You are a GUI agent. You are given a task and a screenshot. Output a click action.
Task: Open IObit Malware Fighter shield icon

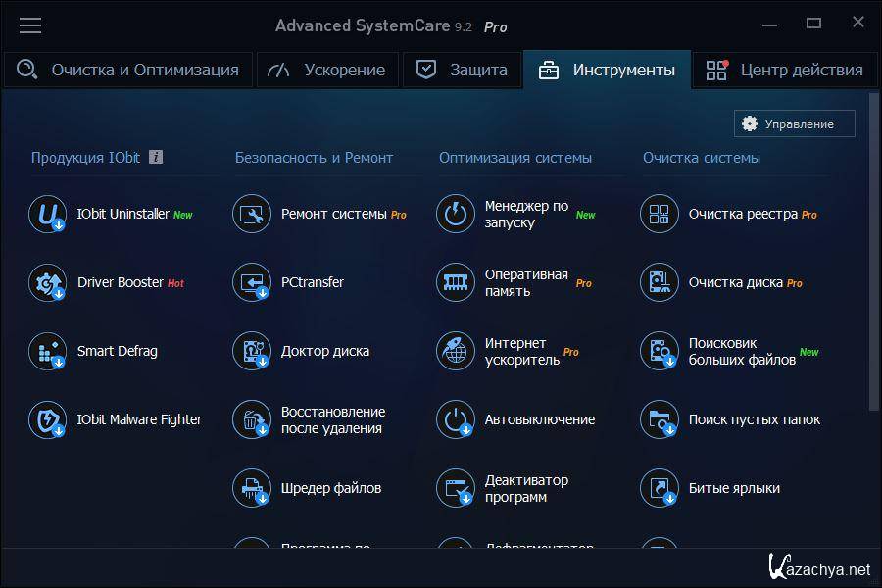pos(47,419)
